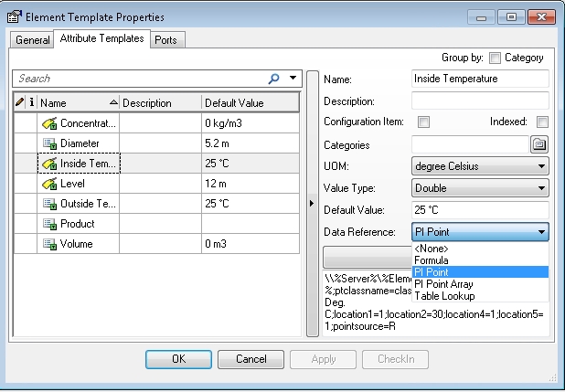Screen dimensions: 565x392
Task: Open the Categories browse button
Action: click(x=538, y=144)
